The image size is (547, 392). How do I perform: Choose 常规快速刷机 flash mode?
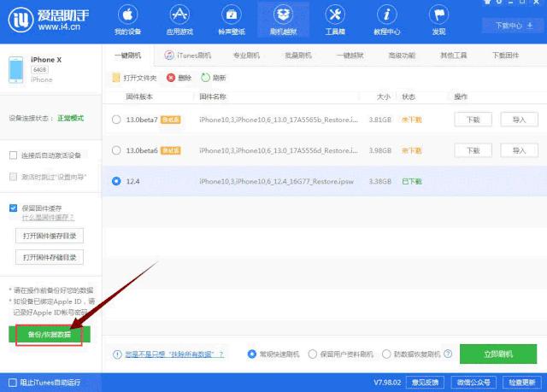pos(252,354)
